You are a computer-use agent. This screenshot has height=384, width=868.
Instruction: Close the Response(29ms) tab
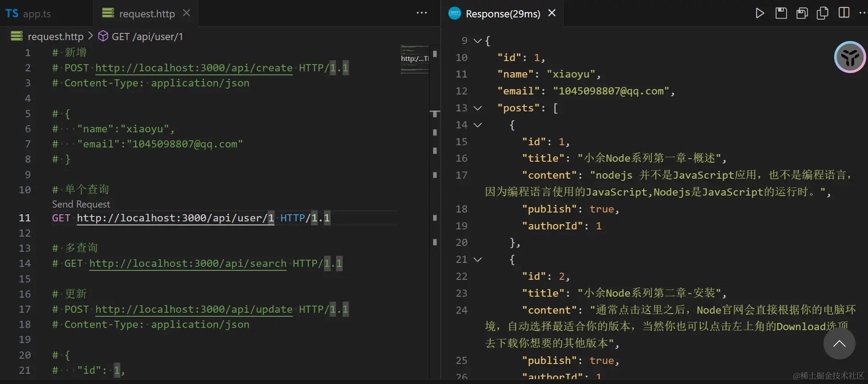(552, 13)
